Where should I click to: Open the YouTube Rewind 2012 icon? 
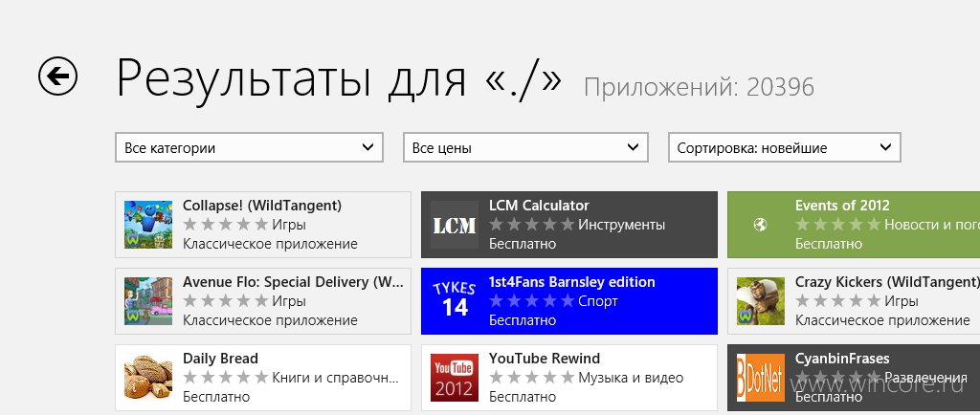pyautogui.click(x=455, y=378)
